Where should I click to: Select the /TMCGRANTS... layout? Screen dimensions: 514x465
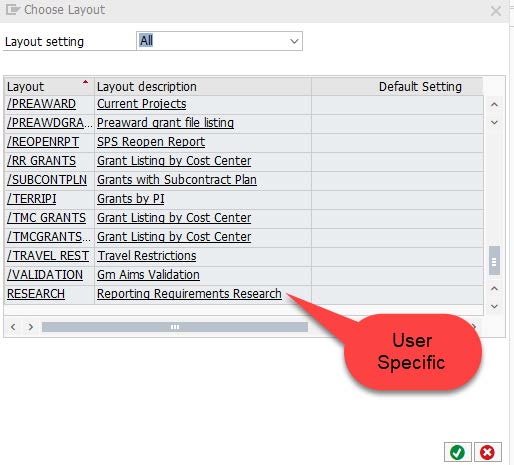pos(49,237)
